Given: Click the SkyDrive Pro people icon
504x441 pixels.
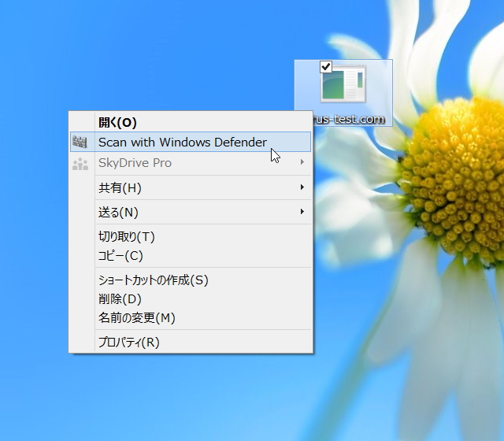Looking at the screenshot, I should 80,164.
